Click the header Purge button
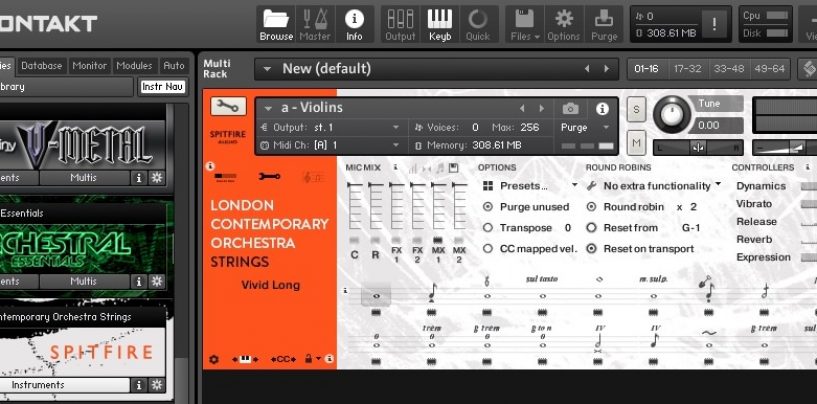This screenshot has height=404, width=817. tap(604, 25)
